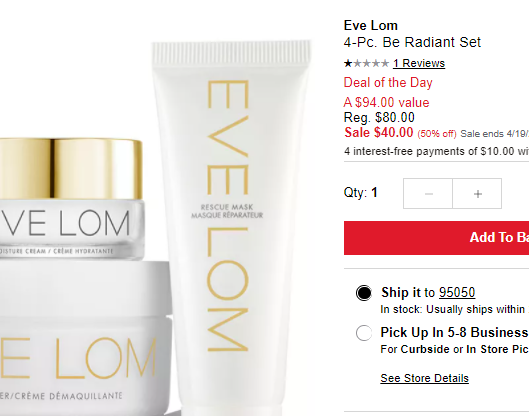The width and height of the screenshot is (529, 416).
Task: Click the plus quantity stepper button
Action: [x=477, y=194]
